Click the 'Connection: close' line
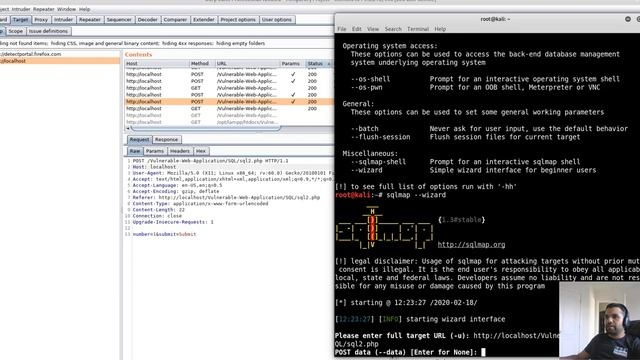Viewport: 640px width, 360px height. pyautogui.click(x=157, y=216)
